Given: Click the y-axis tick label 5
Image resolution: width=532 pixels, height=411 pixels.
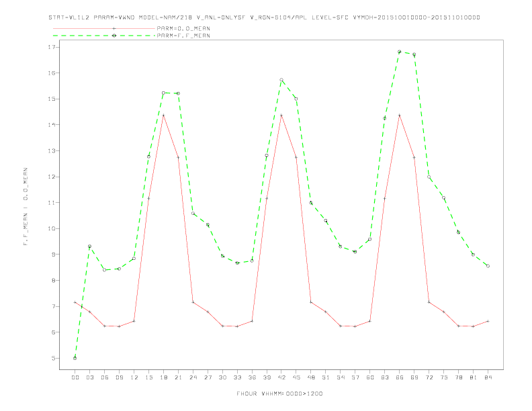Looking at the screenshot, I should pos(53,358).
